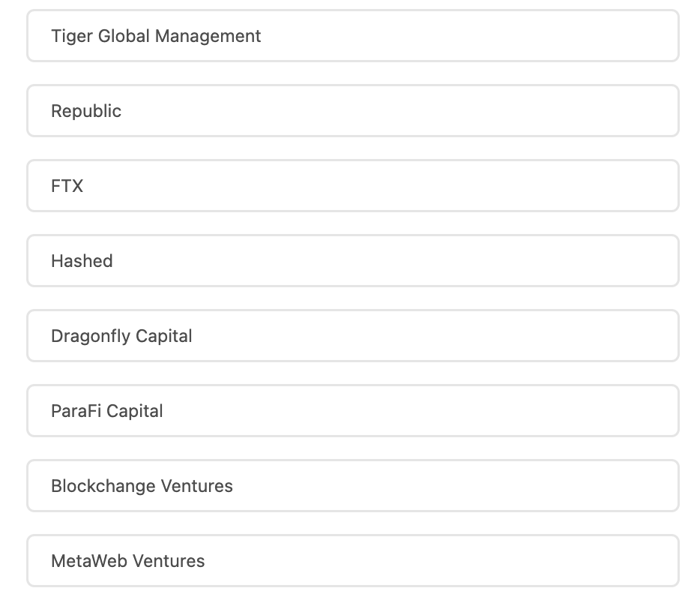The height and width of the screenshot is (594, 700).
Task: Choose the Republic option box
Action: 352,111
